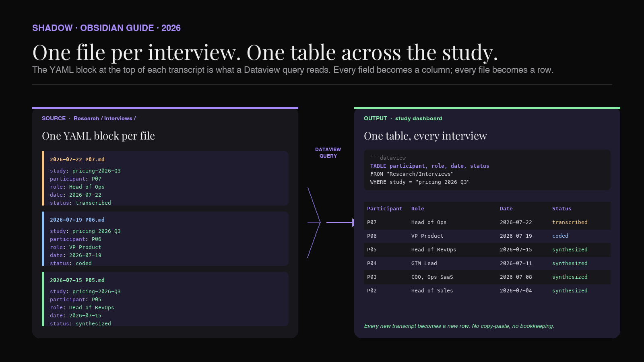The image size is (644, 362).
Task: Select the heading 'One table, every interview'
Action: click(425, 136)
